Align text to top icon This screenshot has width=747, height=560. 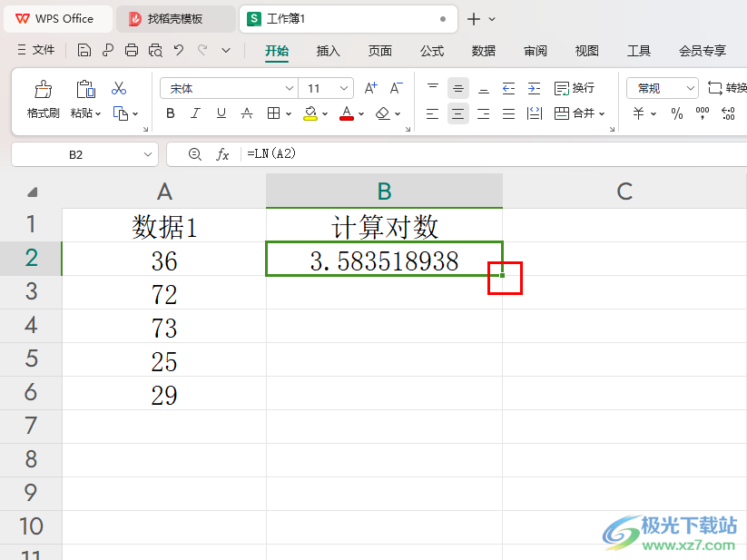click(x=433, y=88)
